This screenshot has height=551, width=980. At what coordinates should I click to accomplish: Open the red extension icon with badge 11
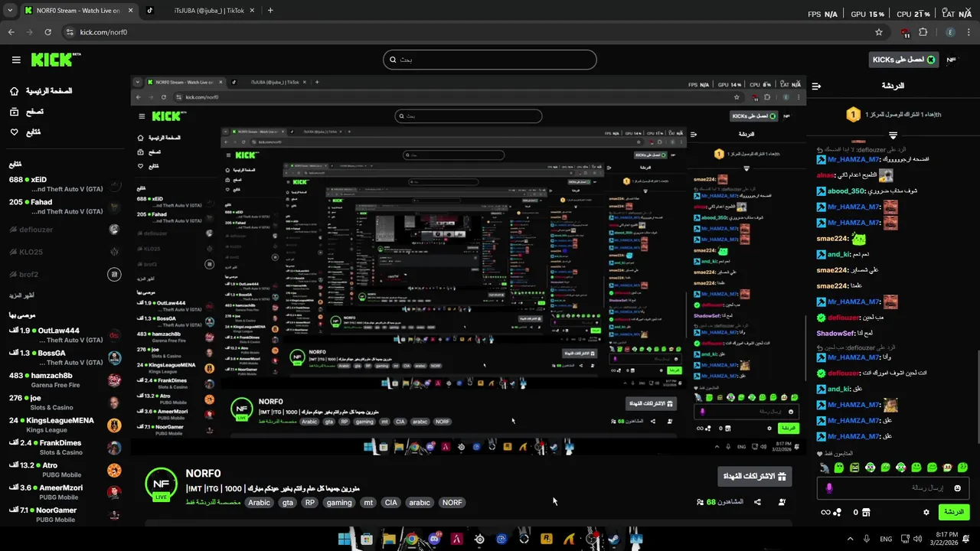point(905,33)
